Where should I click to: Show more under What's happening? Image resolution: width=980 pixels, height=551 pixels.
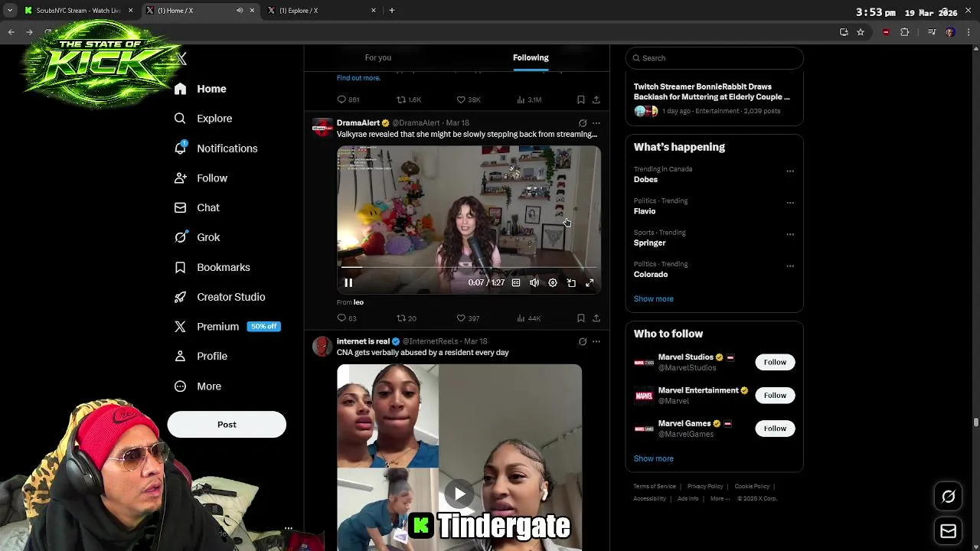[x=654, y=299]
